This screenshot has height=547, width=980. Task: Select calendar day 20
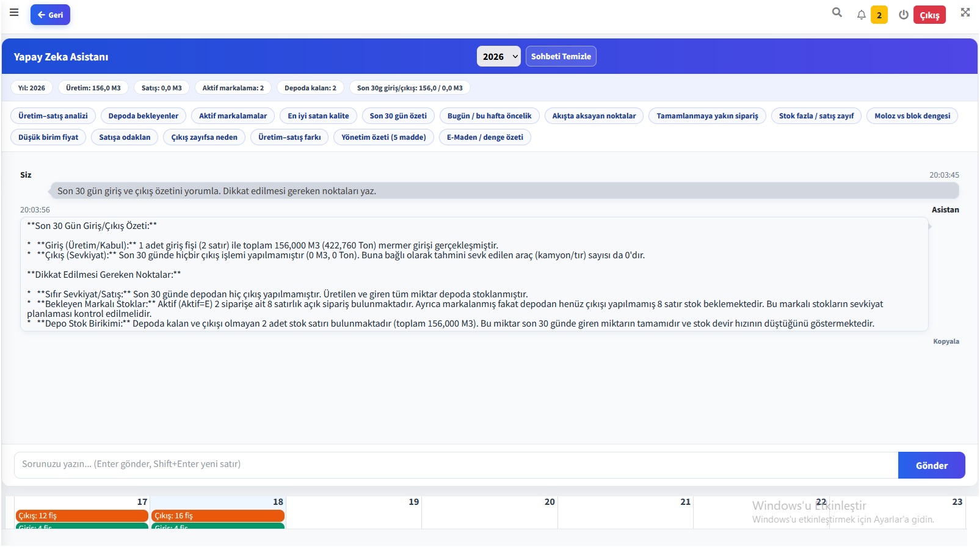[550, 502]
